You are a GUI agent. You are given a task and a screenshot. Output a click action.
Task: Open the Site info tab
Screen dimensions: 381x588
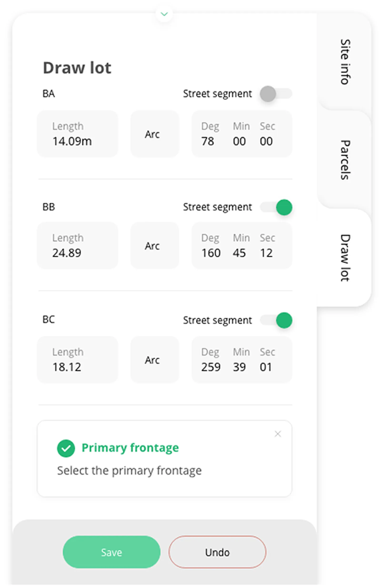point(345,62)
